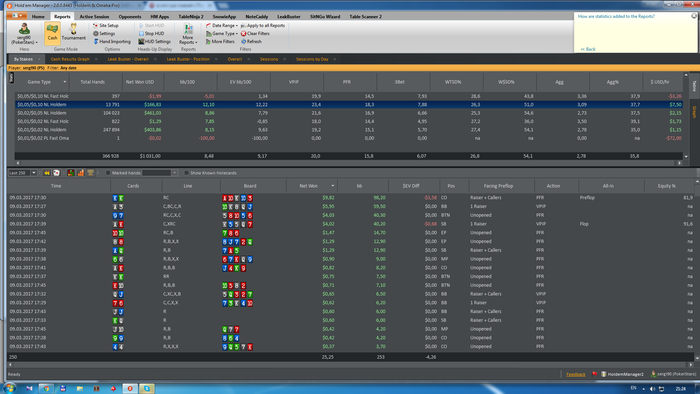Click the orange bar chart icon in hands toolbar
The width and height of the screenshot is (700, 394).
tap(80, 173)
